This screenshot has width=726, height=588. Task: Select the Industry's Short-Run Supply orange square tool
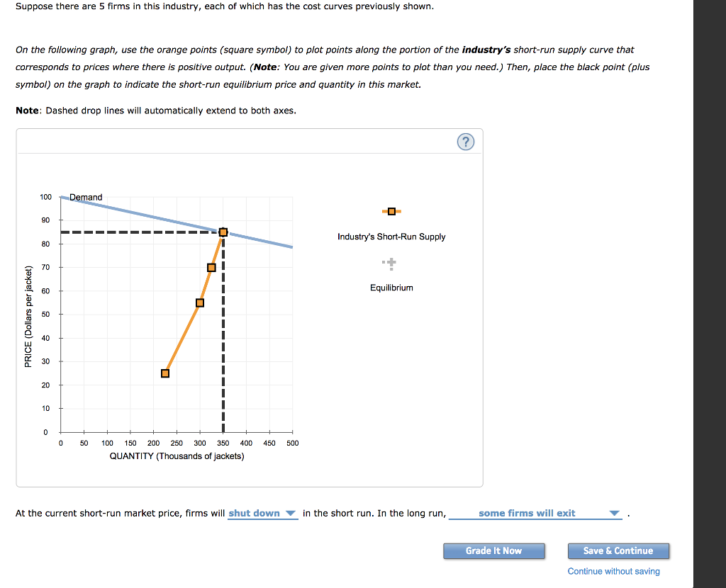click(x=391, y=210)
